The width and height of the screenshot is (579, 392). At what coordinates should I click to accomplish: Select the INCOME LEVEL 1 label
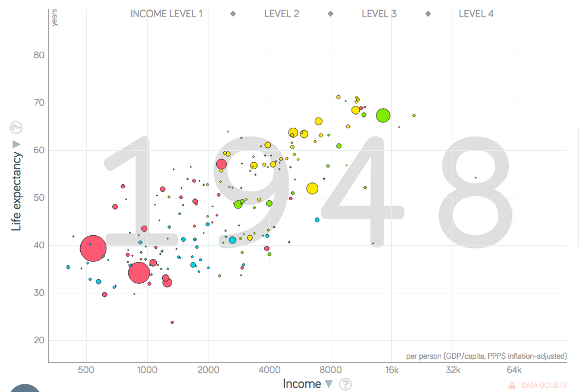point(166,14)
